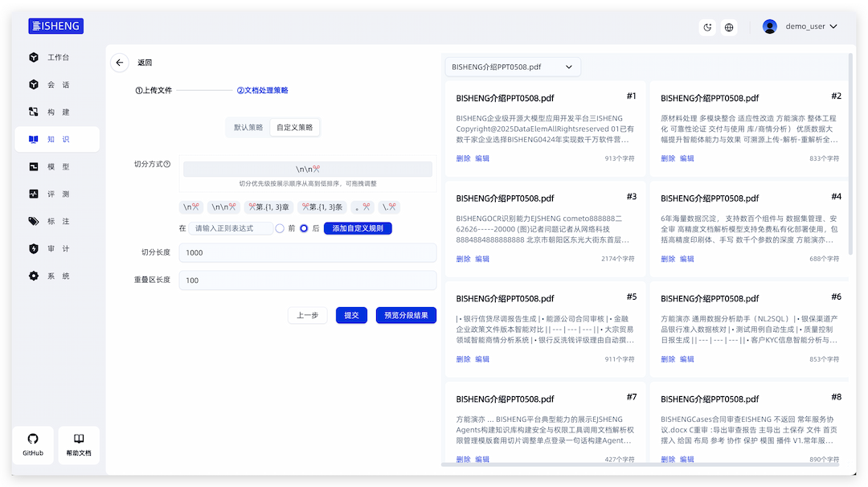Click 添加自定义规则 button

(358, 228)
